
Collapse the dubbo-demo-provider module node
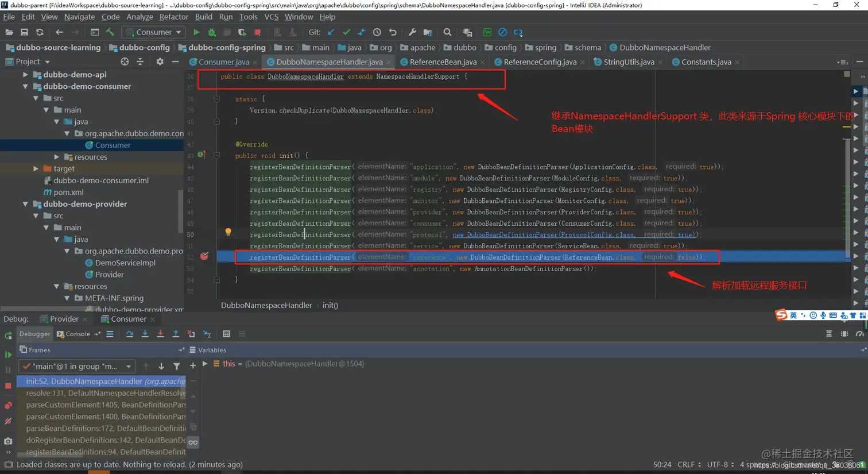pyautogui.click(x=25, y=204)
